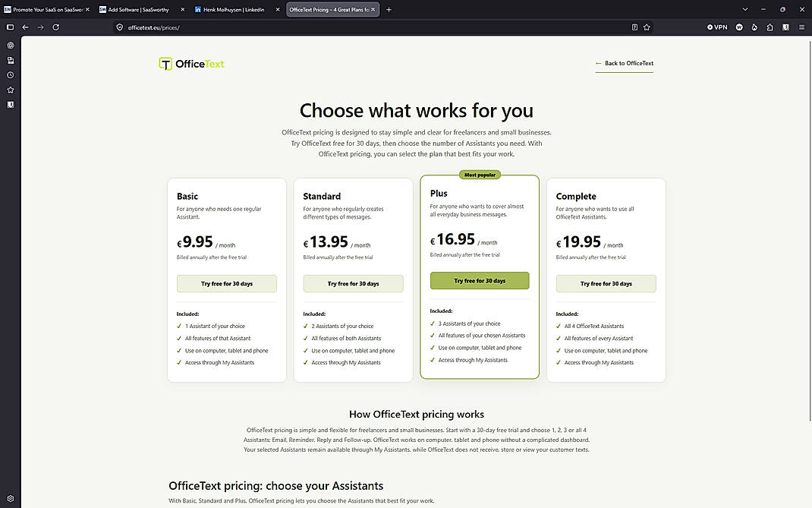The image size is (812, 508).
Task: Open the VPN extension button
Action: pos(717,27)
